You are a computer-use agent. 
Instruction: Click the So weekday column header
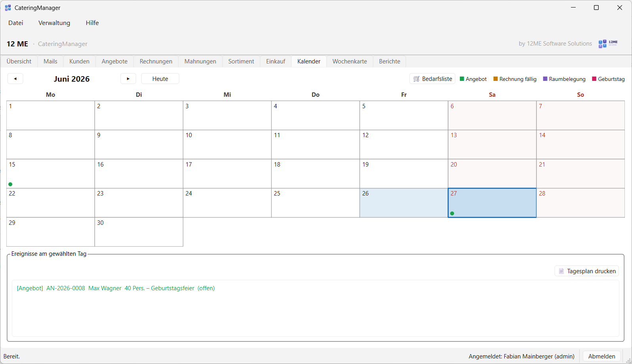point(580,94)
